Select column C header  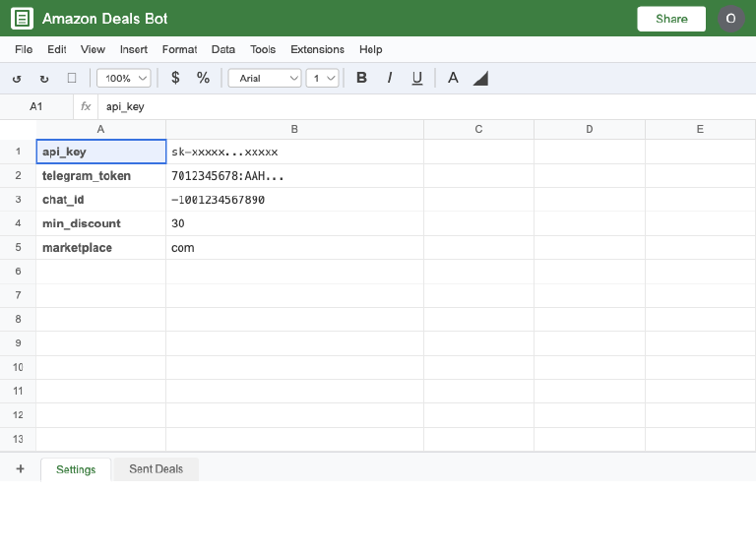[x=478, y=129]
